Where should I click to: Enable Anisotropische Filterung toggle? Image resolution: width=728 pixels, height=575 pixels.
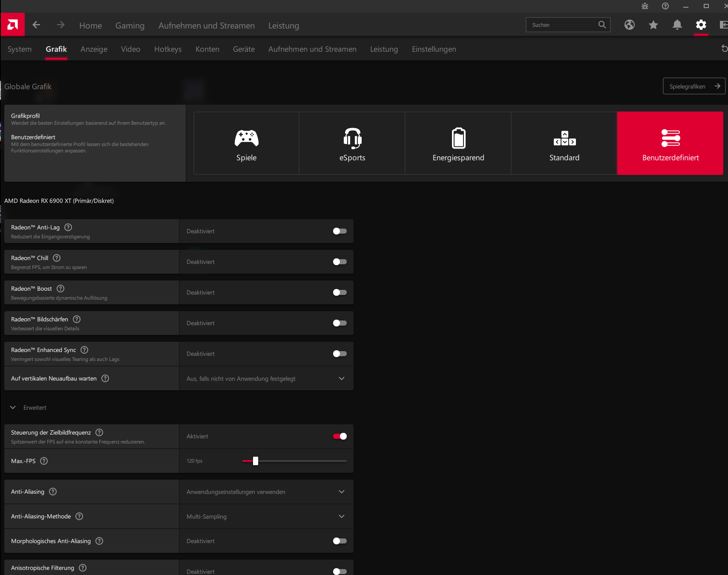(340, 571)
